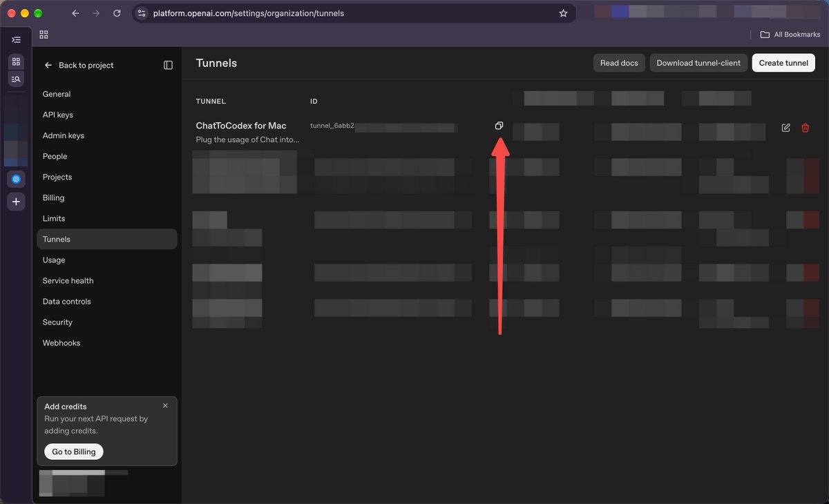Click the Go to Billing button
Viewport: 829px width, 504px height.
(x=74, y=452)
